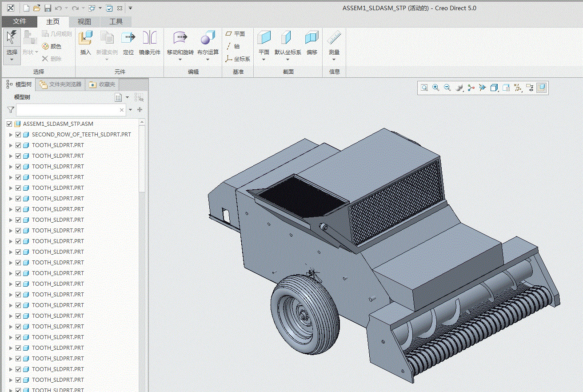This screenshot has height=392, width=583.
Task: Click the Axis (轴) datum button
Action: coord(233,46)
